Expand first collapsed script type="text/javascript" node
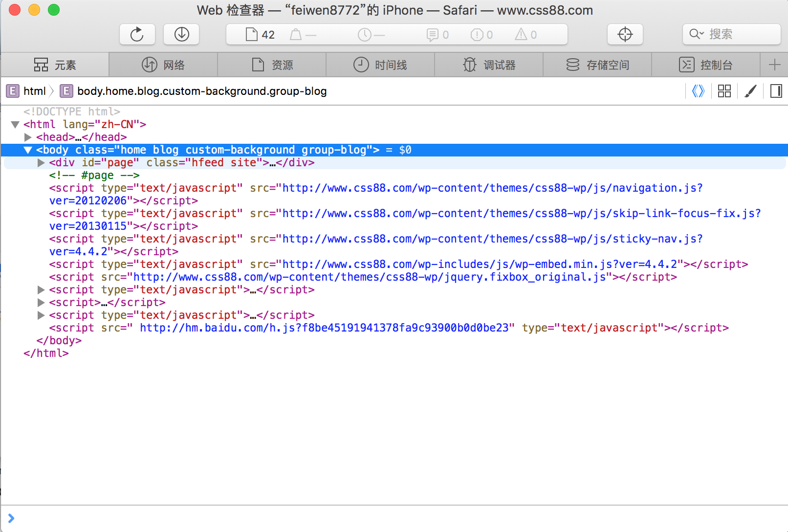788x532 pixels. click(41, 289)
